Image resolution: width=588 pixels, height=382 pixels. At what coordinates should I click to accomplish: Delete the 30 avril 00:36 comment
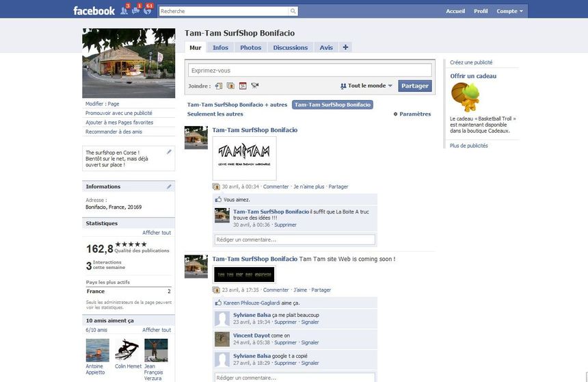tap(285, 225)
